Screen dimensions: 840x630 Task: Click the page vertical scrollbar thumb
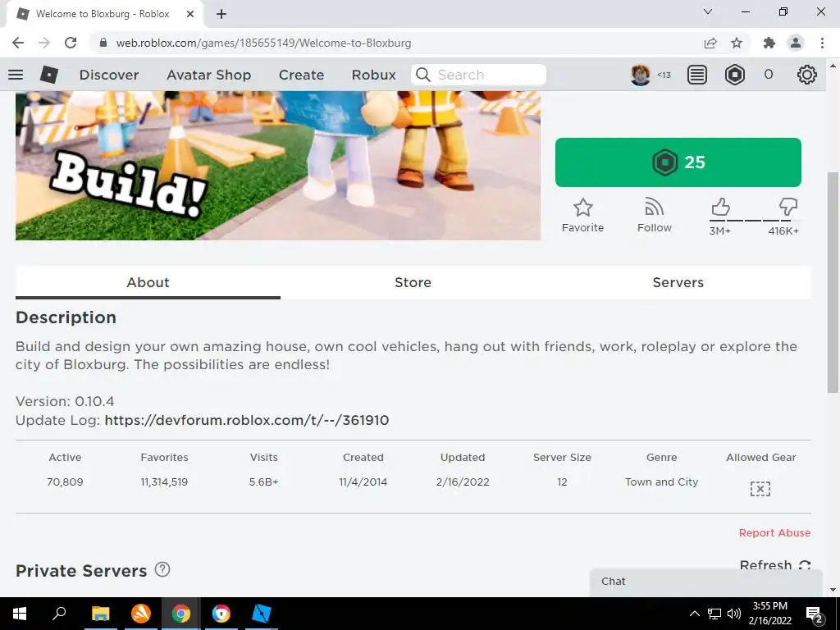pyautogui.click(x=833, y=282)
